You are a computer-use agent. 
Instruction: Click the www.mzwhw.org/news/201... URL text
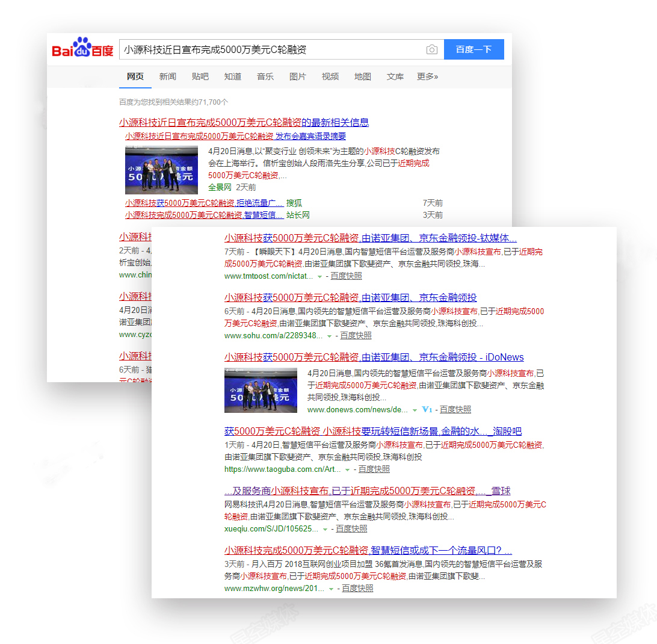[274, 588]
